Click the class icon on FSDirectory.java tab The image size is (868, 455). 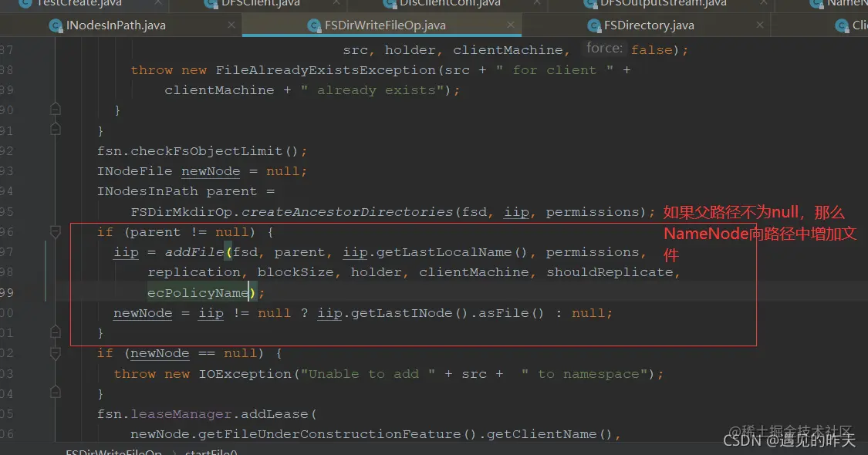(x=593, y=25)
